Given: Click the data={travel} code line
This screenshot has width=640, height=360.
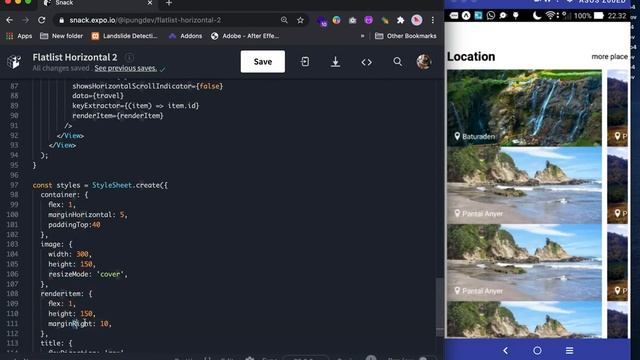Looking at the screenshot, I should [98, 96].
